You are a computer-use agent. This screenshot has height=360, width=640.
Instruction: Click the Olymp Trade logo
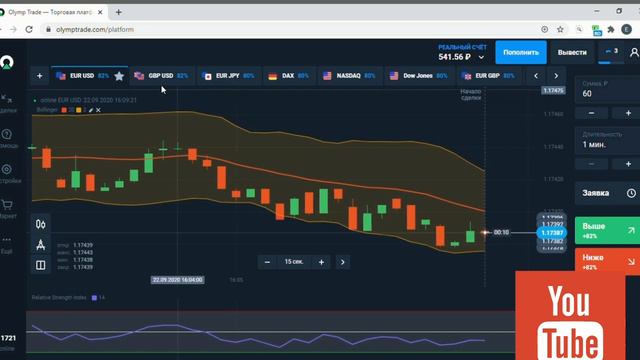7,62
